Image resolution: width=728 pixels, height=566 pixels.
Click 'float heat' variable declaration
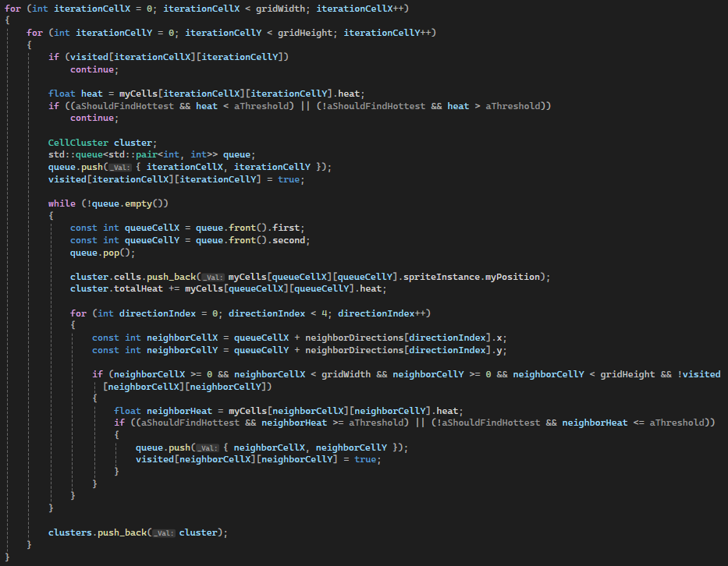(x=75, y=94)
